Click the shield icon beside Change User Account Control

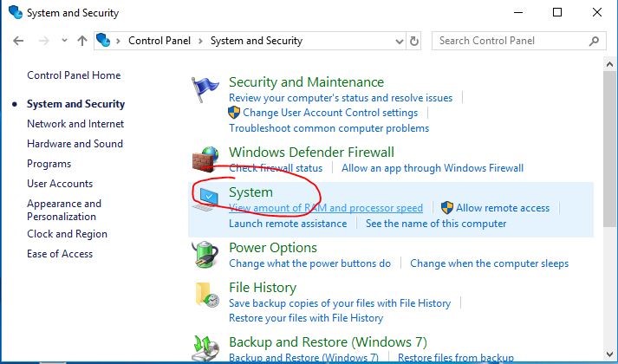(234, 113)
